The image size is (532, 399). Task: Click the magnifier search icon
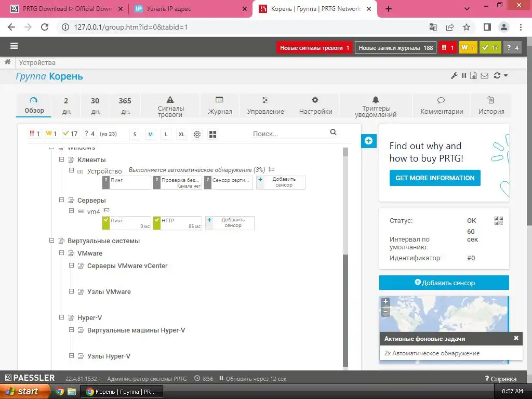point(333,132)
